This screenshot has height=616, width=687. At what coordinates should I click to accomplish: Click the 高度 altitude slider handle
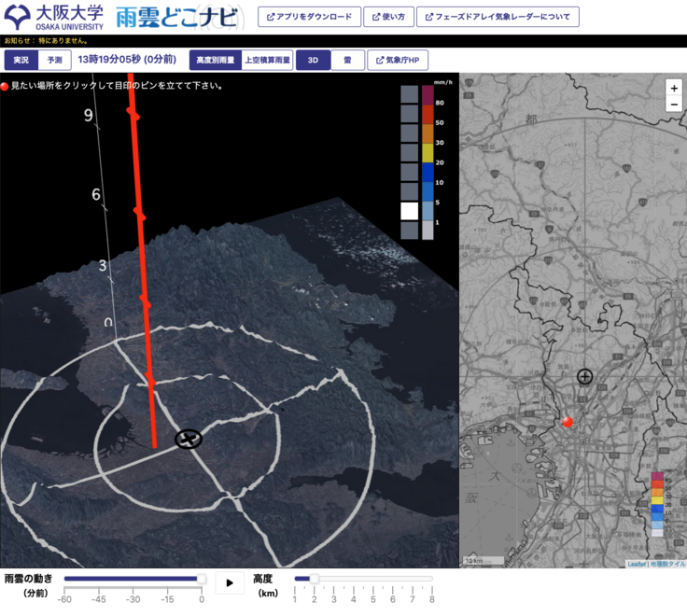(314, 579)
